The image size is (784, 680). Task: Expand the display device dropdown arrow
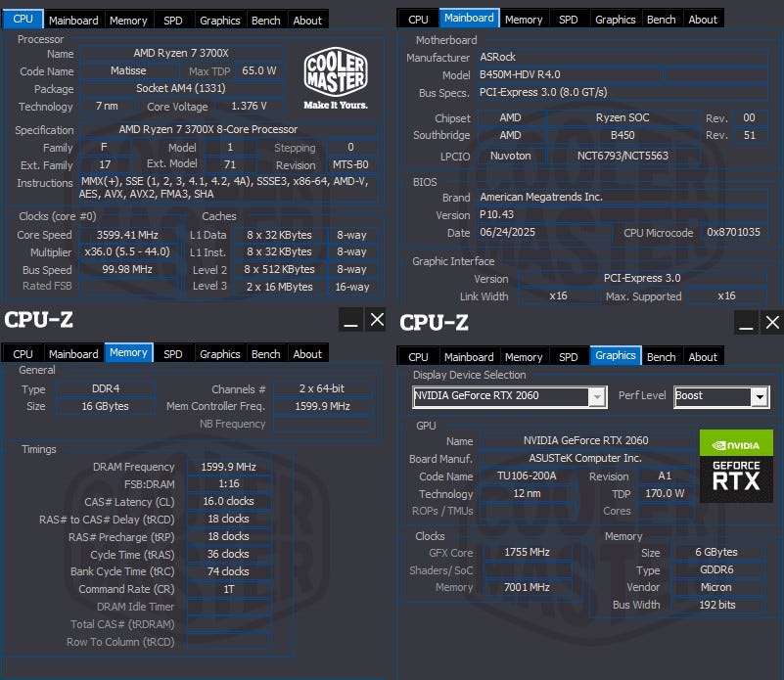pyautogui.click(x=597, y=397)
